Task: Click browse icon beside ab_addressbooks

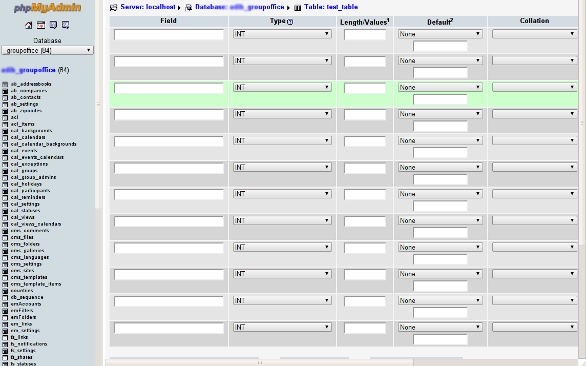Action: click(x=5, y=84)
